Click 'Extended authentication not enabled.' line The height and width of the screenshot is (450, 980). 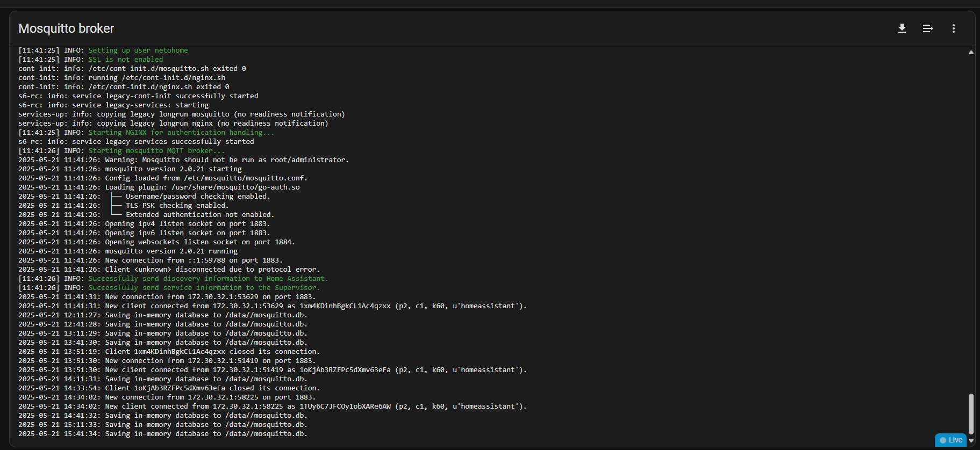point(146,215)
